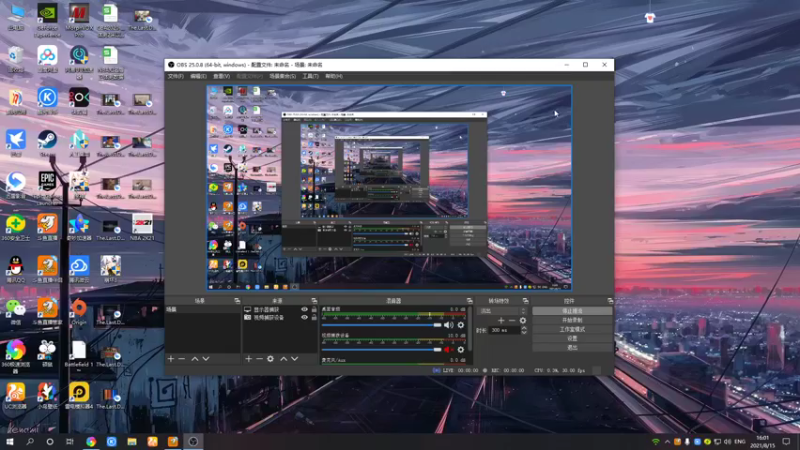Switch input language via ENG indicator
The height and width of the screenshot is (450, 800).
739,441
